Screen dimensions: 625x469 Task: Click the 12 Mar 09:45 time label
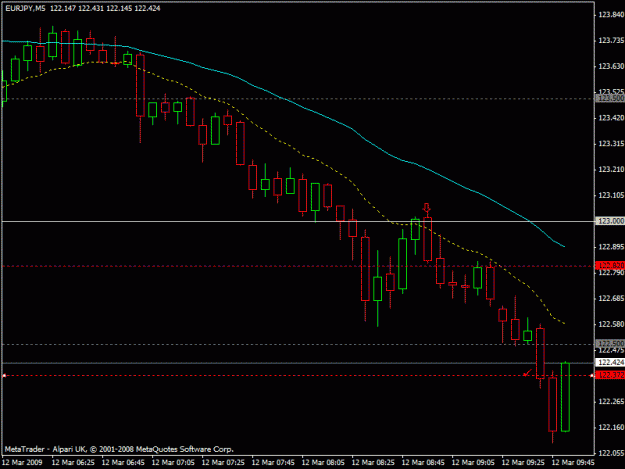573,463
